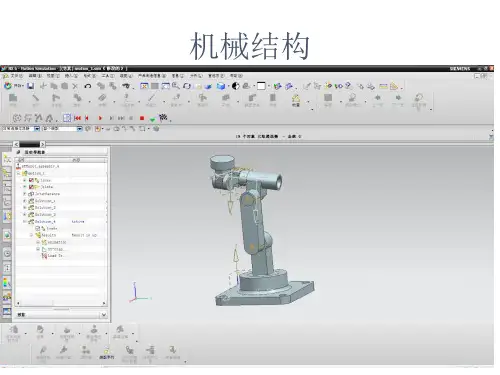Expand the Solution_2 node
Viewport: 500px width, 375px height.
point(25,207)
